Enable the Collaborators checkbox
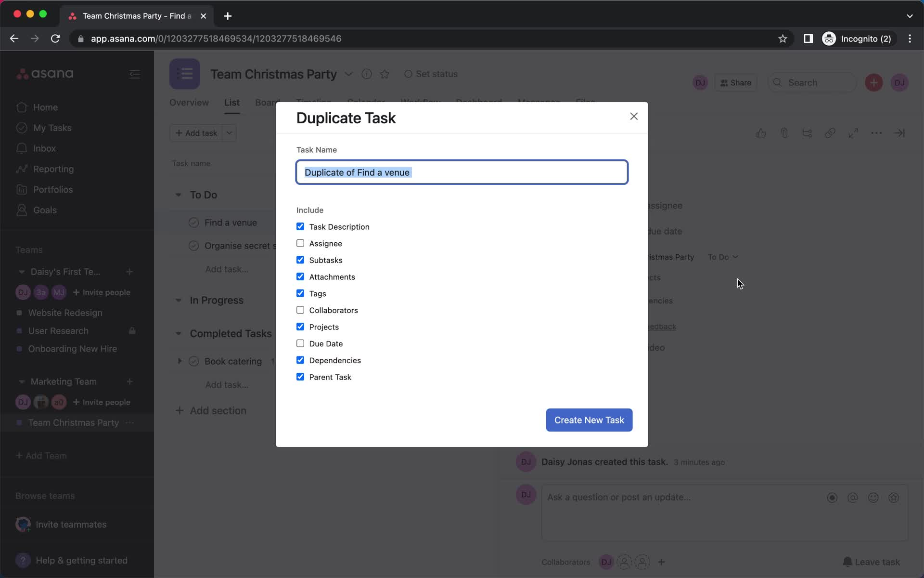 coord(300,310)
